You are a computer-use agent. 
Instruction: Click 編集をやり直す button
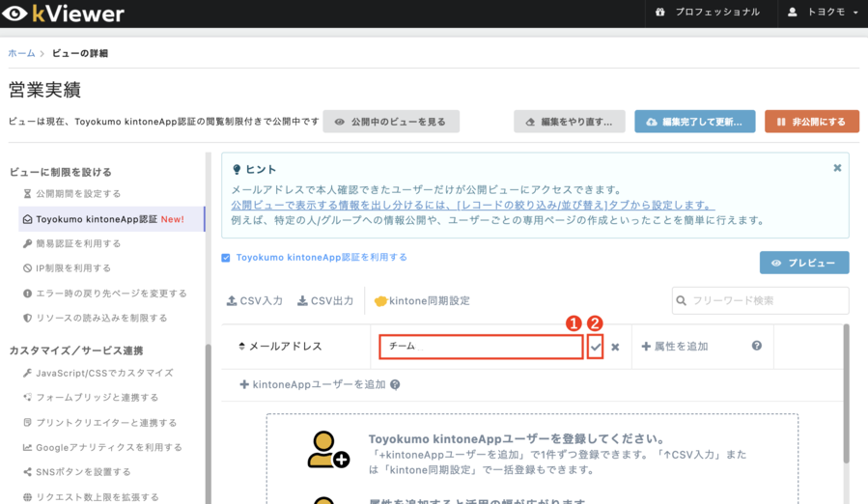569,122
